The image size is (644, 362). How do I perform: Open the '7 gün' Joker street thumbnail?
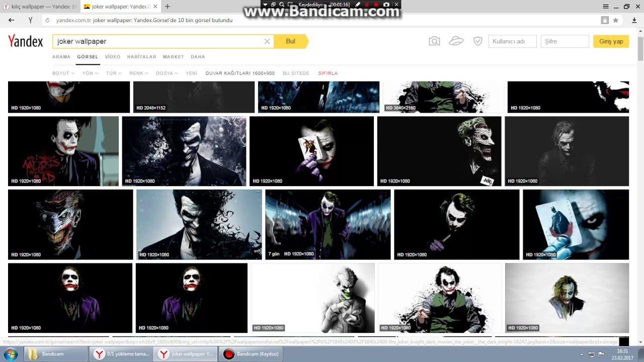pyautogui.click(x=328, y=225)
